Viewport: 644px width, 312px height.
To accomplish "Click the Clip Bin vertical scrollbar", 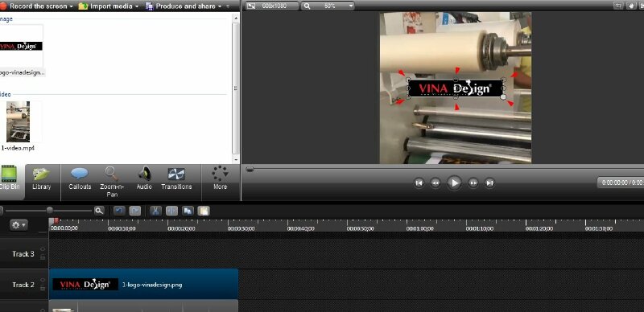I will tap(236, 88).
